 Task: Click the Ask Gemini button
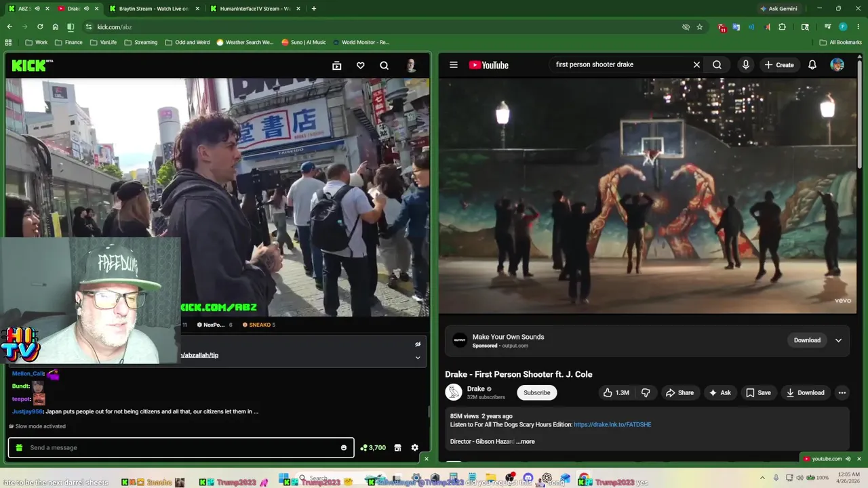click(778, 9)
